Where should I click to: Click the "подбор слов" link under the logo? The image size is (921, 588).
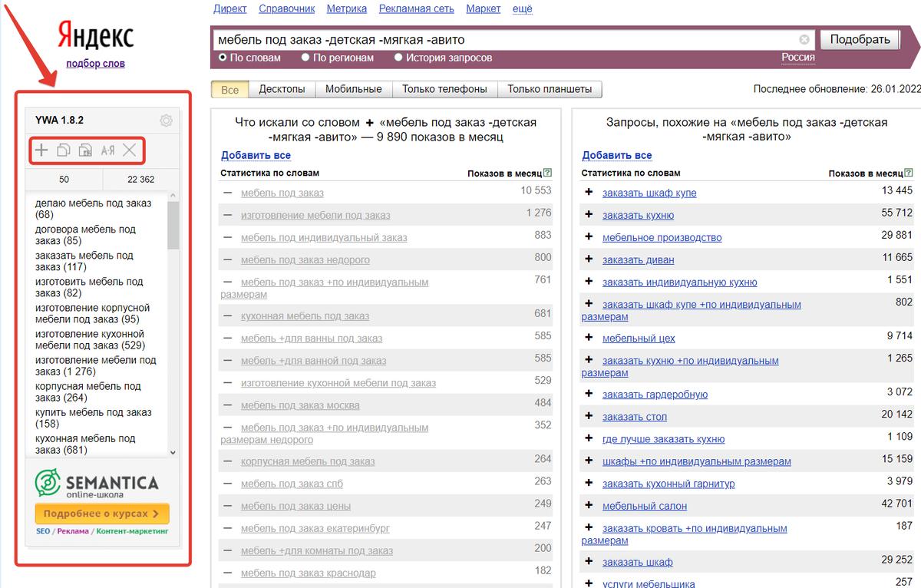coord(95,64)
